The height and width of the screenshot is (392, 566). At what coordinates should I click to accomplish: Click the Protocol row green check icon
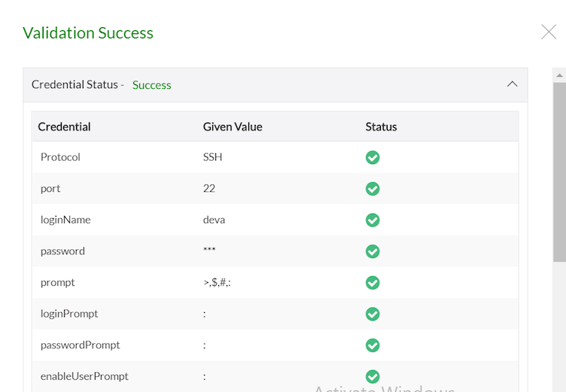pyautogui.click(x=373, y=157)
